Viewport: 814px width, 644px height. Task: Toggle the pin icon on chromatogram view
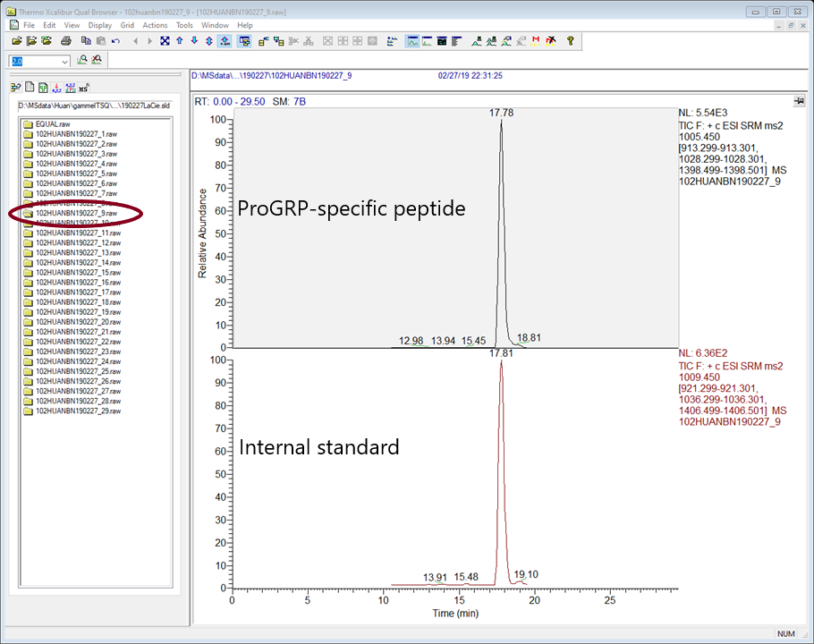tap(799, 102)
